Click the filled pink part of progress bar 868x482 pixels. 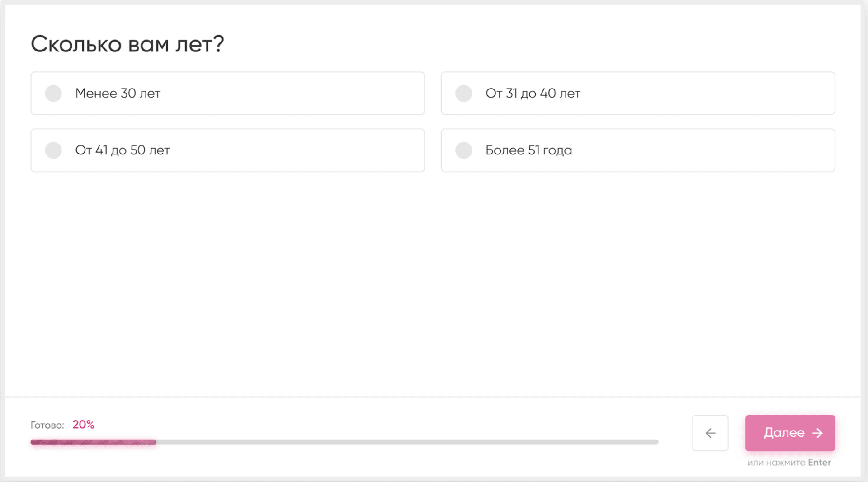[93, 442]
